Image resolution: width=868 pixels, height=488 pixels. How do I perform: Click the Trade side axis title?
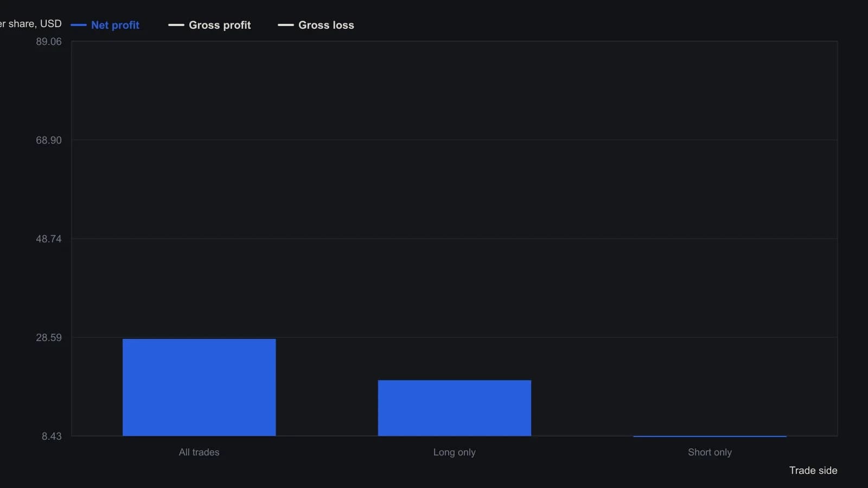[x=813, y=470]
